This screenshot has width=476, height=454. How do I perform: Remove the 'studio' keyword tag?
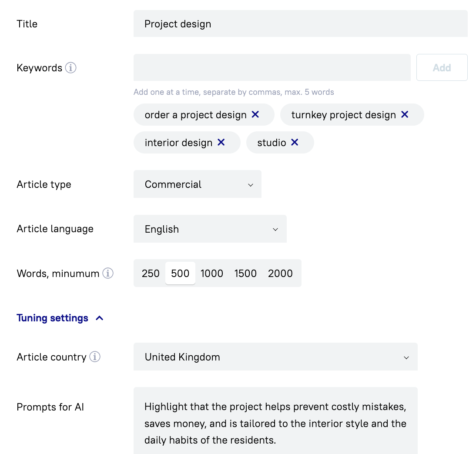[295, 142]
